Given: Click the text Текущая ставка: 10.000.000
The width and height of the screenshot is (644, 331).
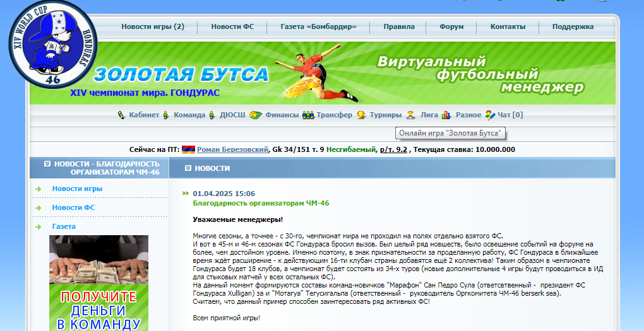Looking at the screenshot, I should [x=464, y=149].
